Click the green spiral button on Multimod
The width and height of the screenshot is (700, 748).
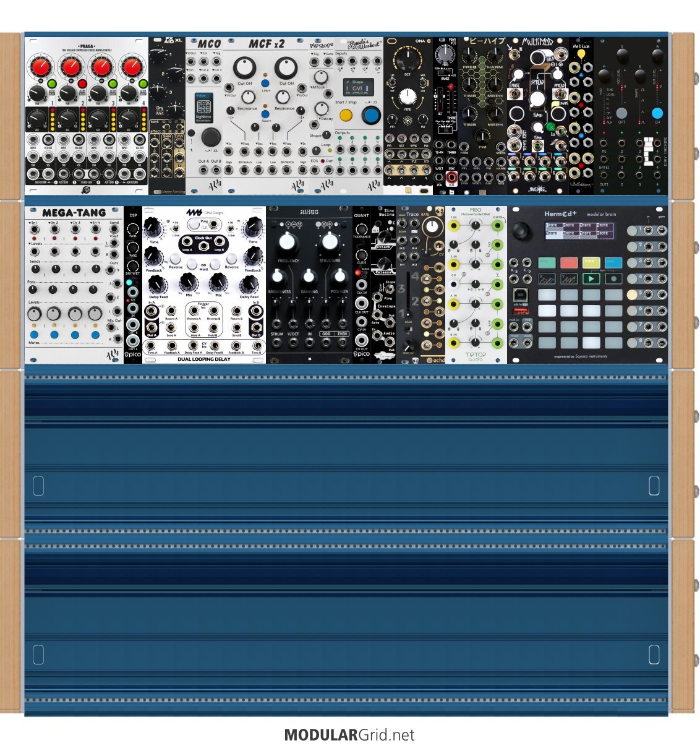point(550,127)
